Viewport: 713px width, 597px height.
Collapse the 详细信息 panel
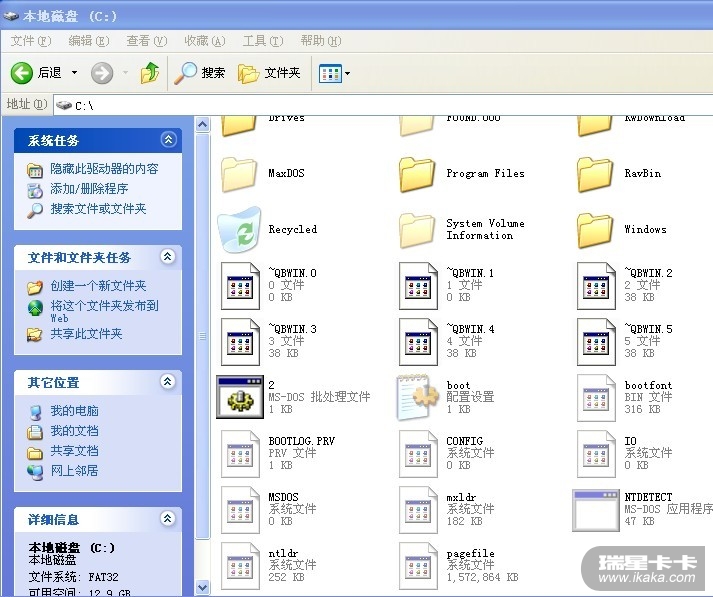168,518
